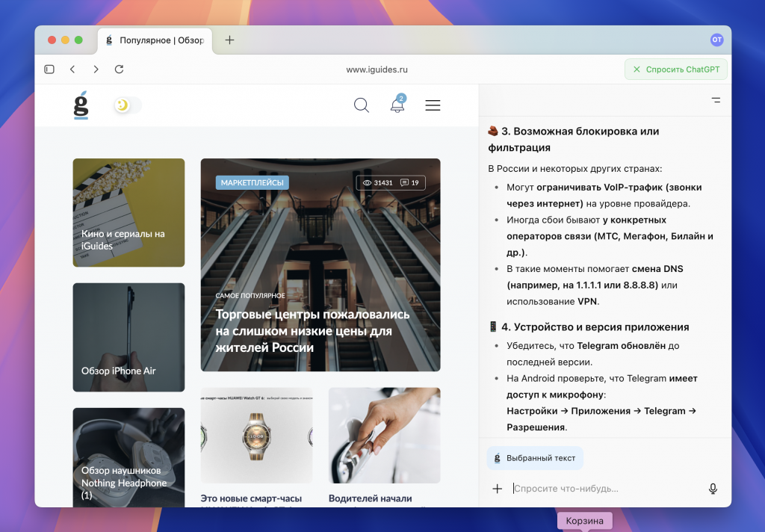Screen dimensions: 765x532
Task: Open Водителей начали article link
Action: click(371, 498)
